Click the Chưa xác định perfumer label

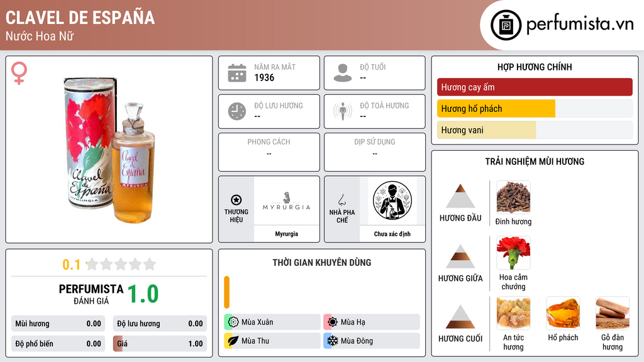click(x=392, y=234)
